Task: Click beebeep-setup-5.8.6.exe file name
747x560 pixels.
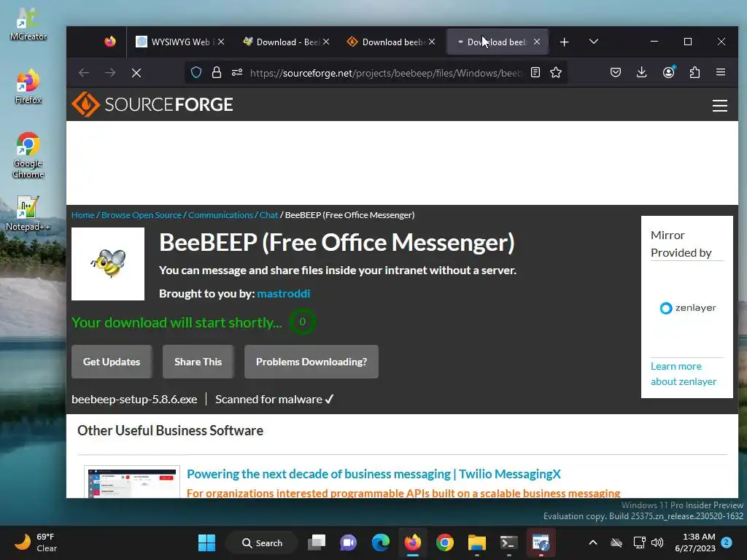Action: [x=134, y=400]
